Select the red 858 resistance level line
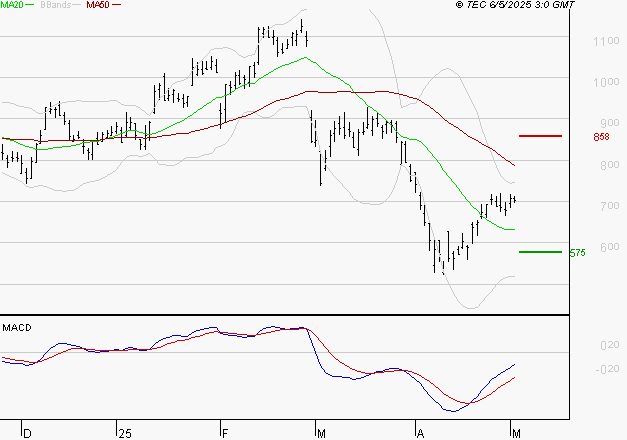The height and width of the screenshot is (440, 627). coord(540,136)
